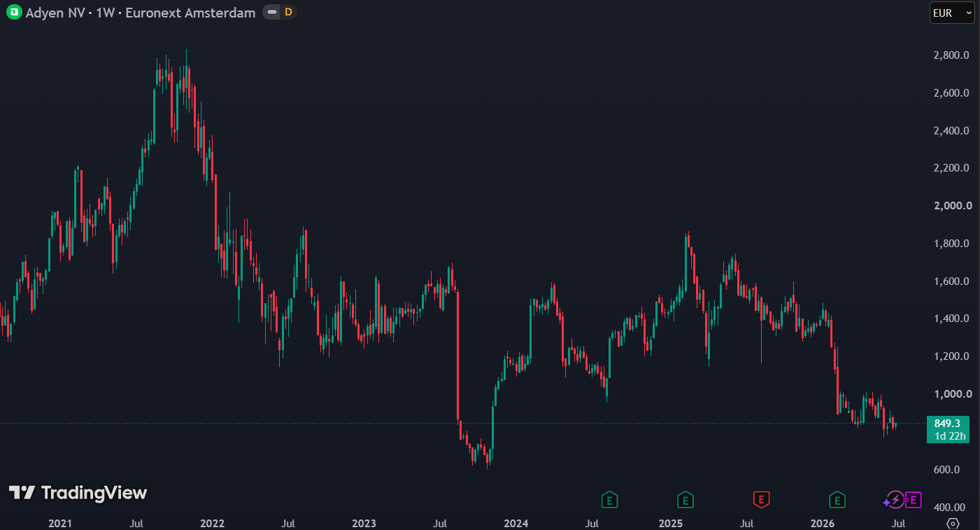This screenshot has height=530, width=980.
Task: Click the 2021 label on the time axis
Action: pos(60,523)
